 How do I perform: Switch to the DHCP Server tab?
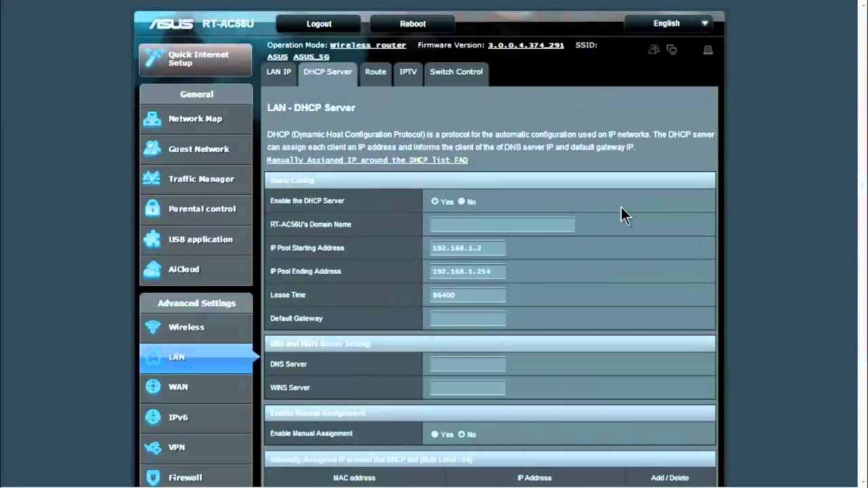[328, 73]
